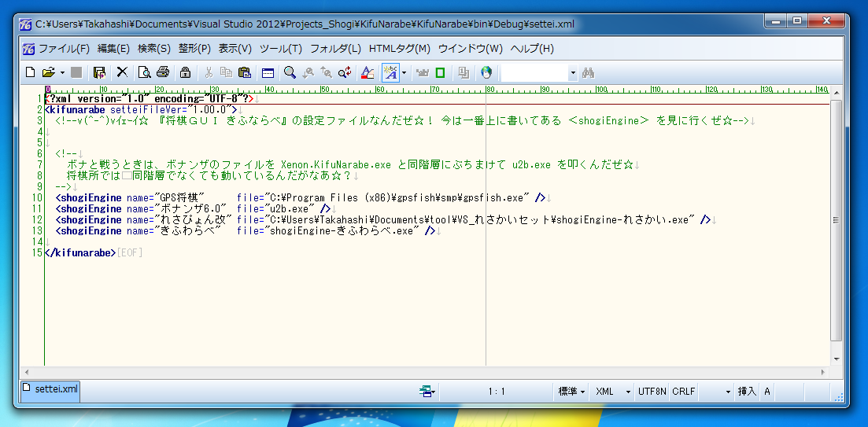Image resolution: width=868 pixels, height=427 pixels.
Task: Toggle the padlock read-only icon
Action: pyautogui.click(x=186, y=72)
